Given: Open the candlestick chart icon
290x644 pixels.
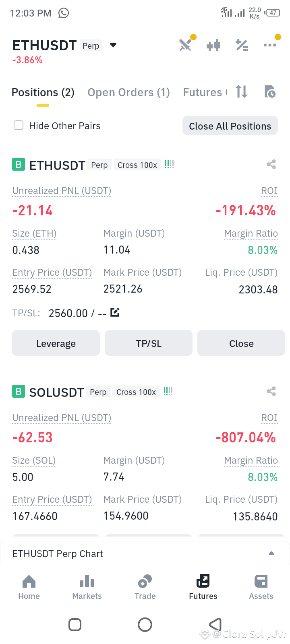Looking at the screenshot, I should coord(213,45).
